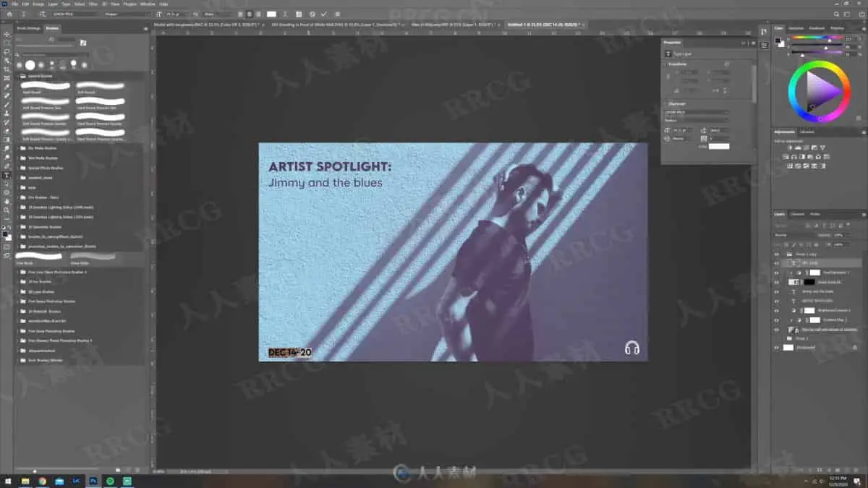Collapse the Character section in Properties

(x=666, y=103)
